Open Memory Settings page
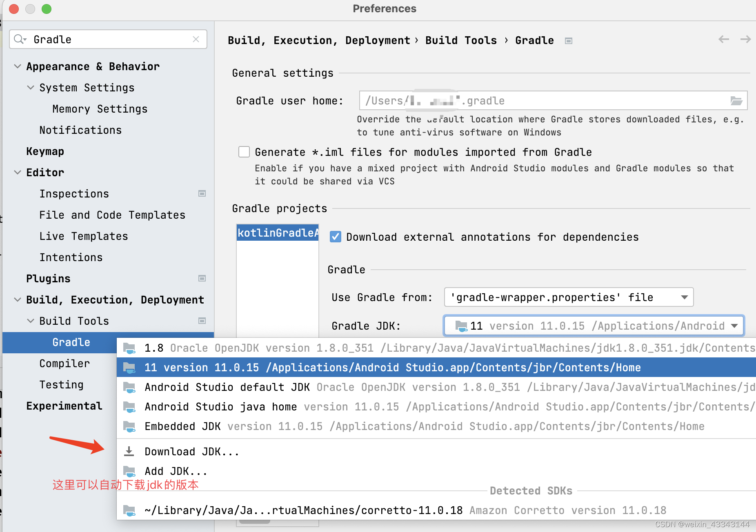This screenshot has width=756, height=532. coord(100,109)
